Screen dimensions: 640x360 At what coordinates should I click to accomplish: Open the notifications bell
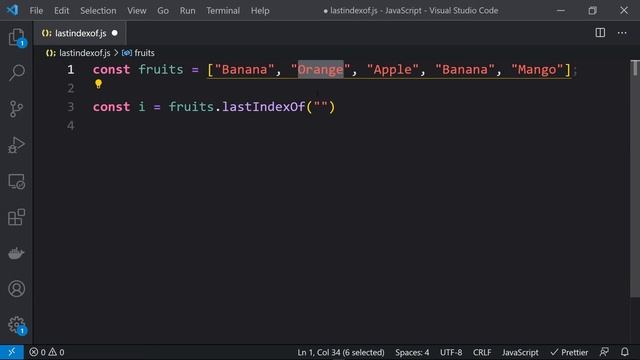pos(624,352)
